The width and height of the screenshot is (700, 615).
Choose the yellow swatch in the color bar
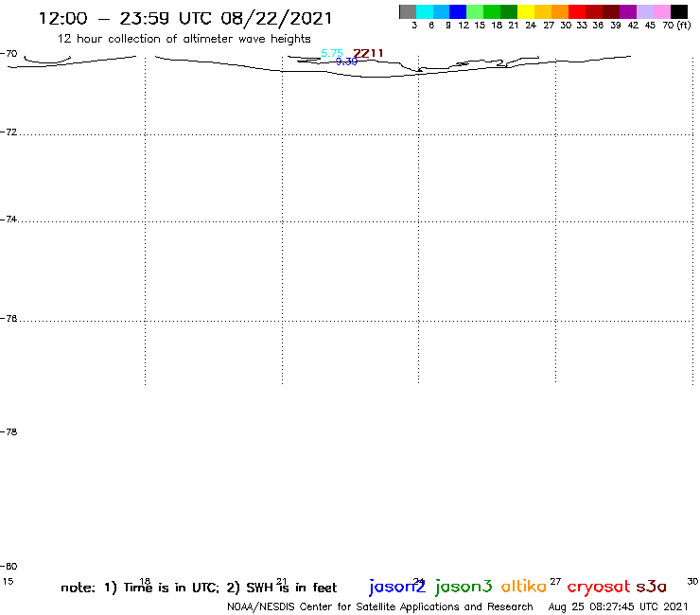pos(526,11)
